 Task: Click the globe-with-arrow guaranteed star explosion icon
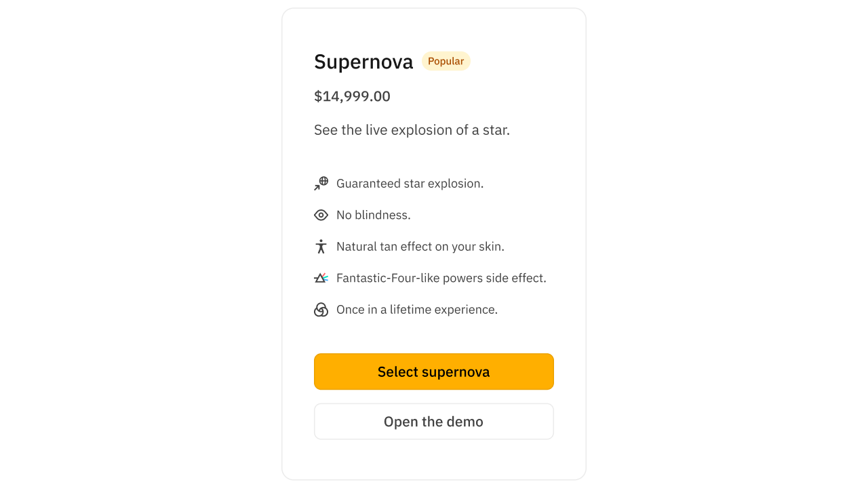(x=321, y=183)
